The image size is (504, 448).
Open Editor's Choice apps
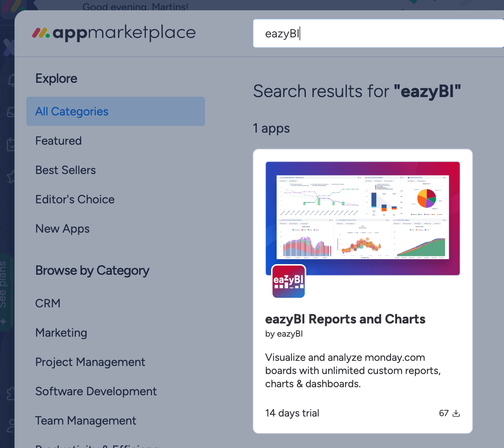click(75, 199)
